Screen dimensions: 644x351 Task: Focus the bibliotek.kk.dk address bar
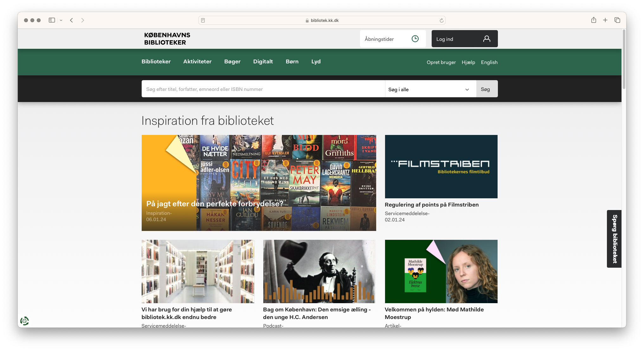tap(322, 20)
